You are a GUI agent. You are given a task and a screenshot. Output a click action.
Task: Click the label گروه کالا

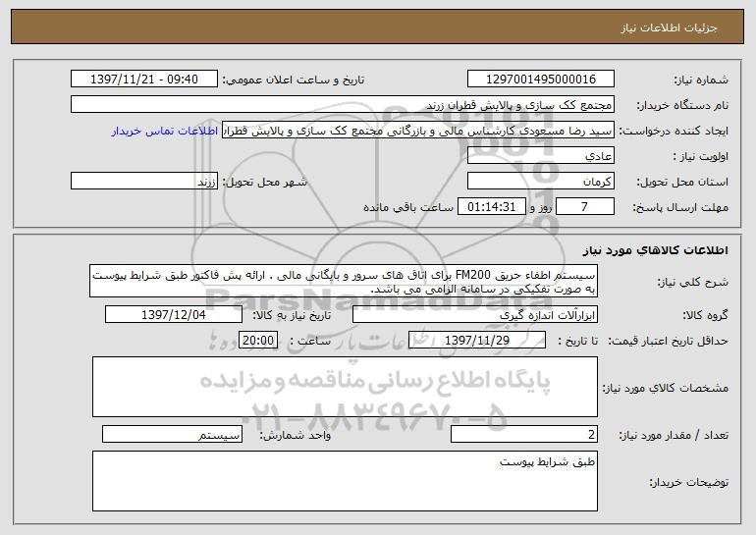[x=706, y=315]
